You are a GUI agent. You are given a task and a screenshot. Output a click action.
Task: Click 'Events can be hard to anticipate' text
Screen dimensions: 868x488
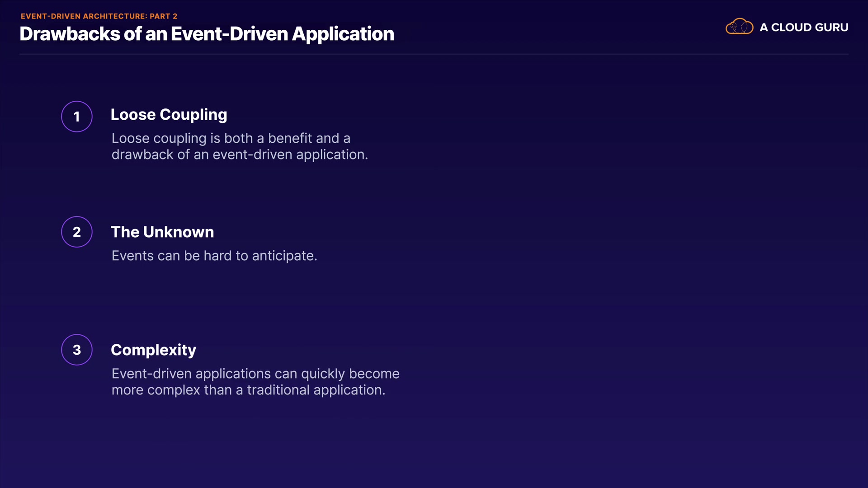tap(214, 256)
